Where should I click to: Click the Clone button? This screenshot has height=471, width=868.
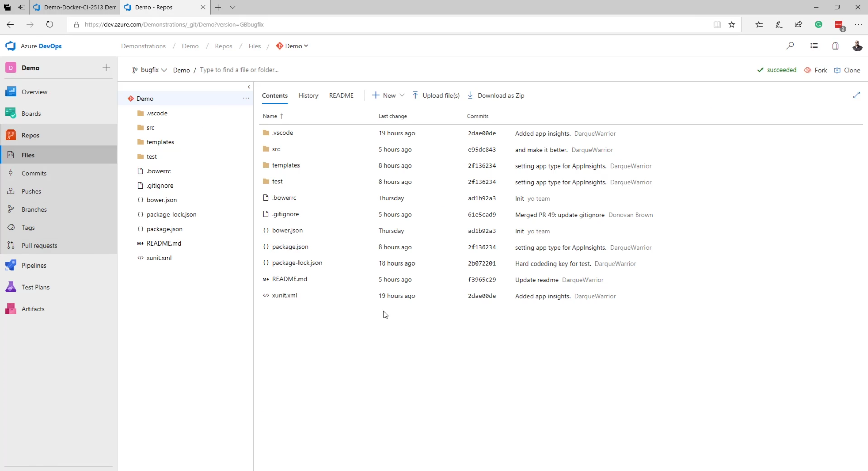coord(847,70)
